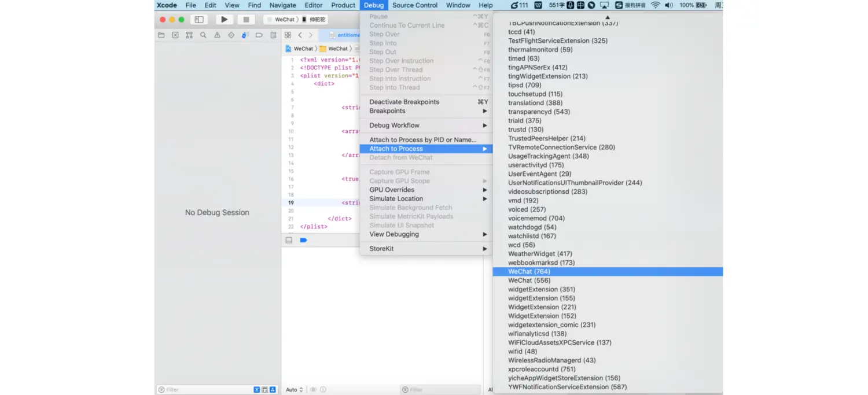Select TestFlightServiceExtension (325) process

click(x=608, y=41)
